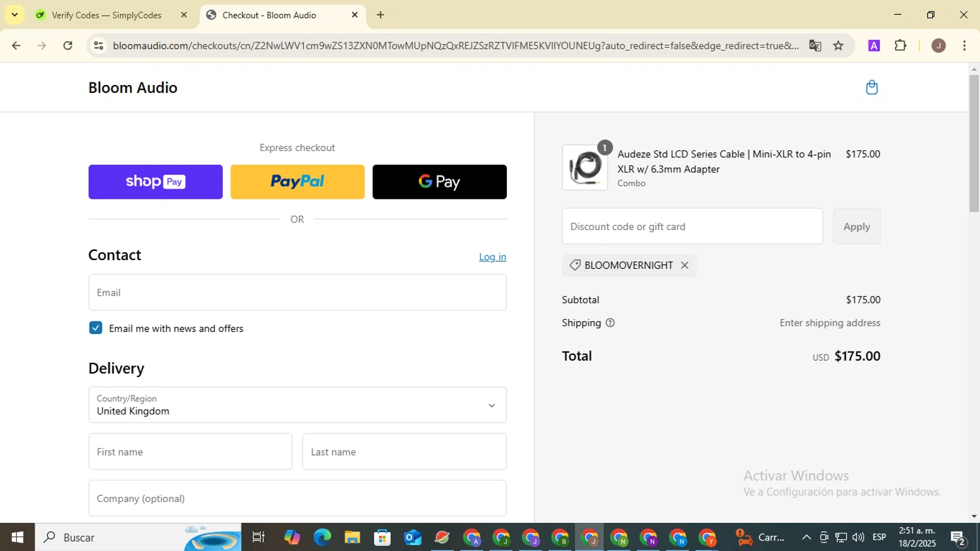Open Outlook from the taskbar
This screenshot has width=980, height=551.
point(412,537)
